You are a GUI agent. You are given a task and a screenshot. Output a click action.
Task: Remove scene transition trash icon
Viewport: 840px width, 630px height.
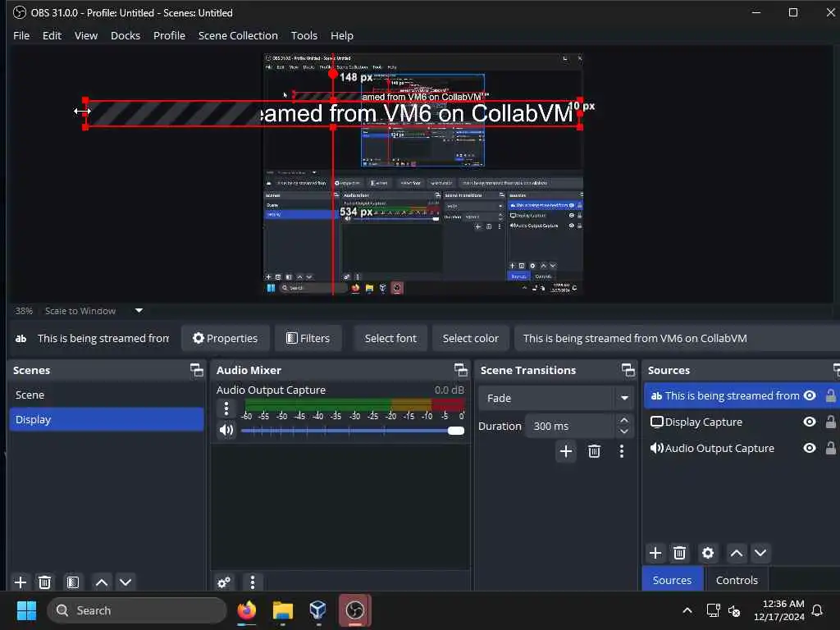594,451
